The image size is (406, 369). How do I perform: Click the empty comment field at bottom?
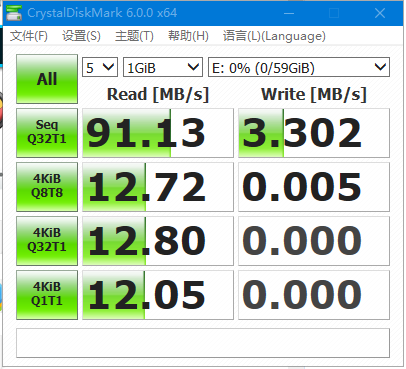(203, 343)
